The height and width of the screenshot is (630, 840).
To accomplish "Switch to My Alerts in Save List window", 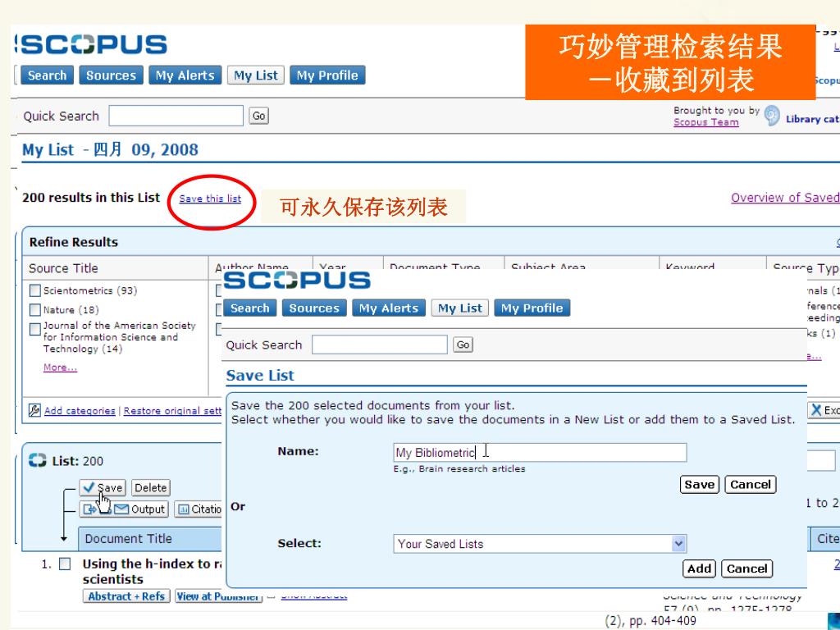I will point(388,308).
